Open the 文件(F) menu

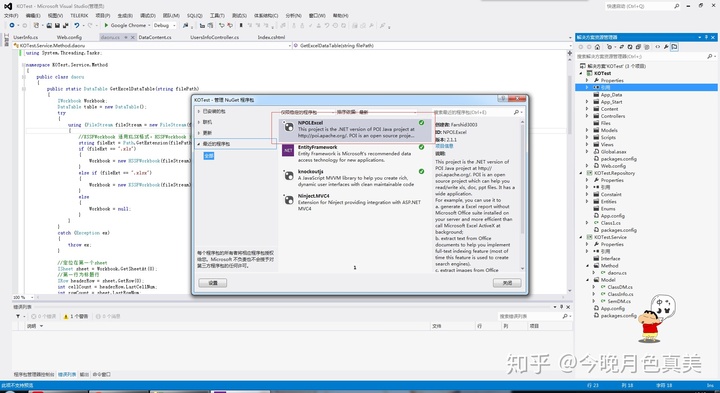[x=11, y=16]
